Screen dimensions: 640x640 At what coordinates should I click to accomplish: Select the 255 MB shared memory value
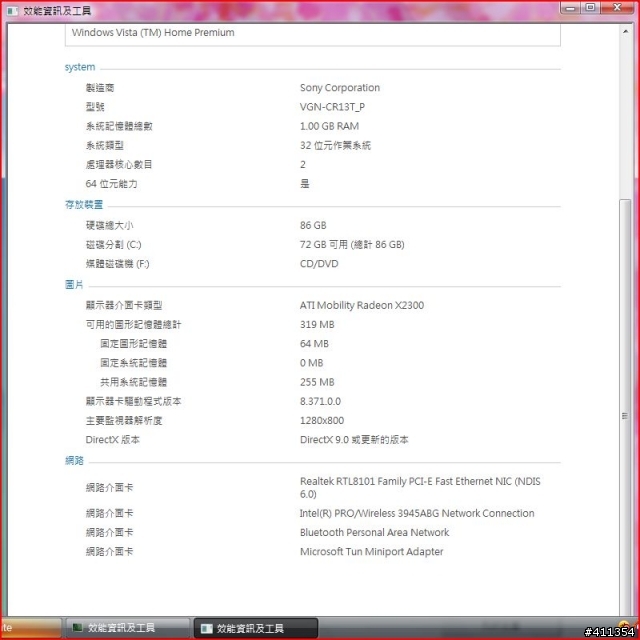[x=317, y=382]
